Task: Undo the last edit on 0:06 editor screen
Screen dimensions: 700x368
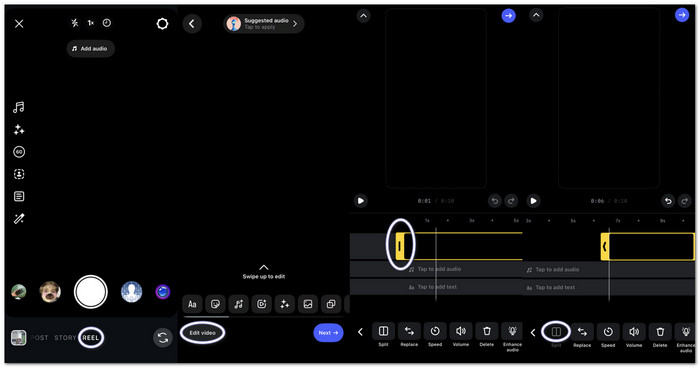Action: coord(668,201)
